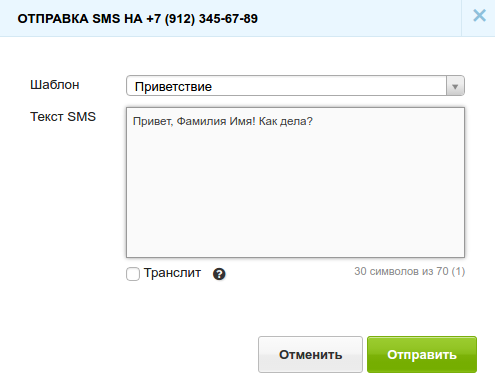Viewport: 495px width, 381px height.
Task: Click the Шаблон field label
Action: [55, 85]
